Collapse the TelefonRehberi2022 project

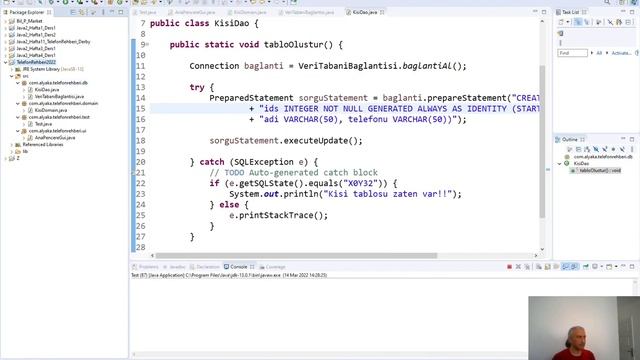(x=6, y=62)
